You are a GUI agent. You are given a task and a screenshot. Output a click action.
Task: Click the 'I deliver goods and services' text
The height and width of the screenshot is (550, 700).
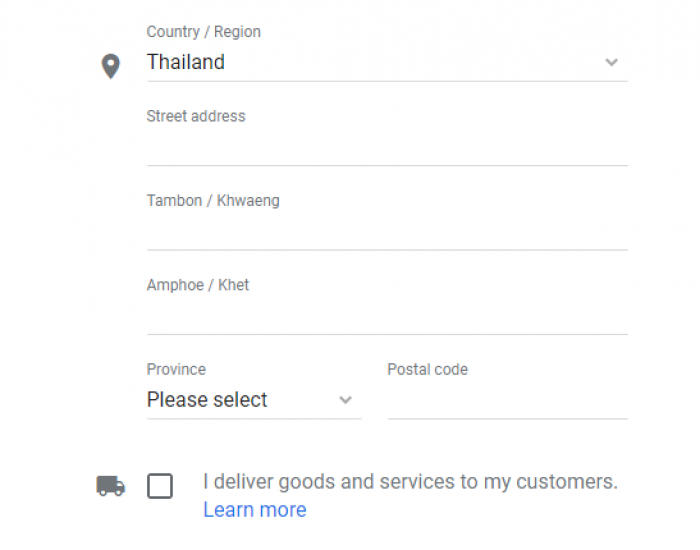[x=410, y=482]
